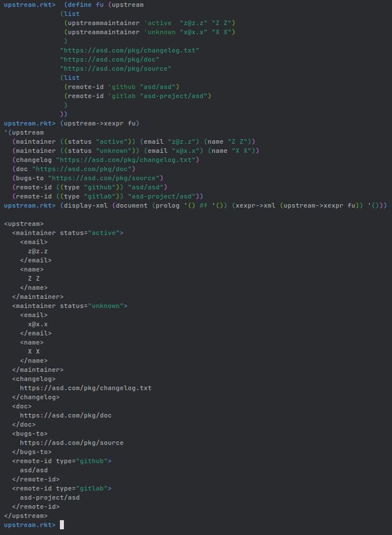The height and width of the screenshot is (535, 392).
Task: Click the changelog.txt URL inside the XML changelog element
Action: 86,388
